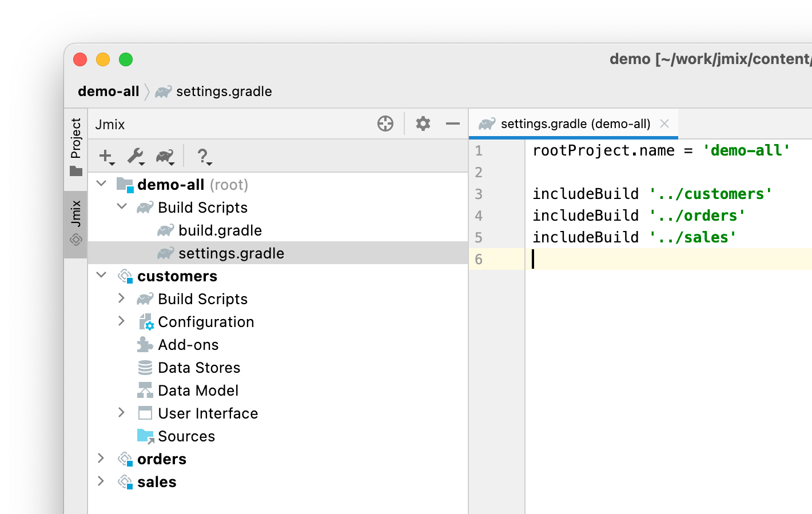Expand the sales project node
The width and height of the screenshot is (812, 514).
(101, 481)
